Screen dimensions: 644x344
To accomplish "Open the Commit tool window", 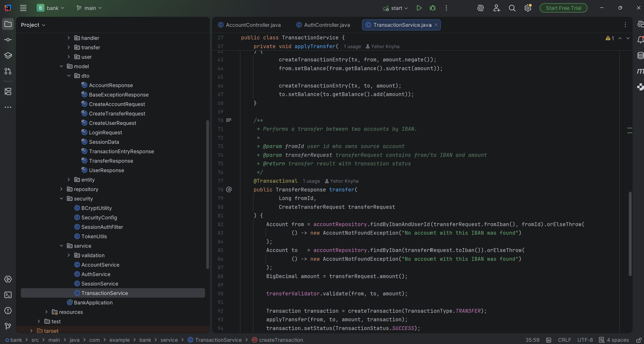I will click(8, 40).
